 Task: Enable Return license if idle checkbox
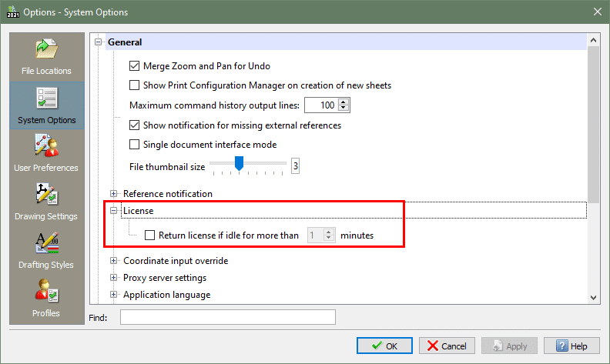pyautogui.click(x=149, y=235)
